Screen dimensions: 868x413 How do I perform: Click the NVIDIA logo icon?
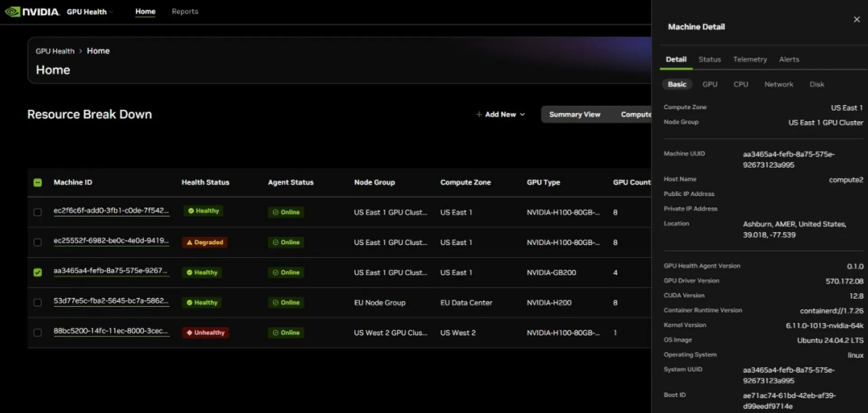pyautogui.click(x=13, y=12)
